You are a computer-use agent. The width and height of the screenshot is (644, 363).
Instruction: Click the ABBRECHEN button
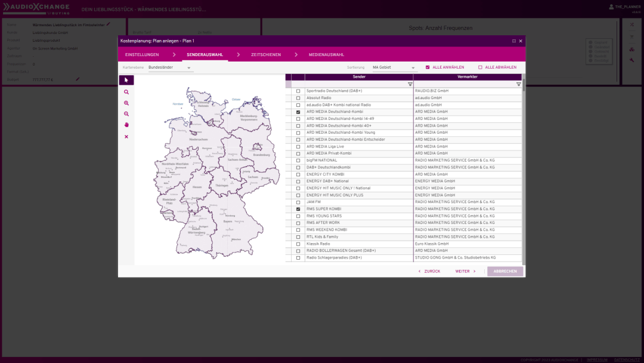505,271
